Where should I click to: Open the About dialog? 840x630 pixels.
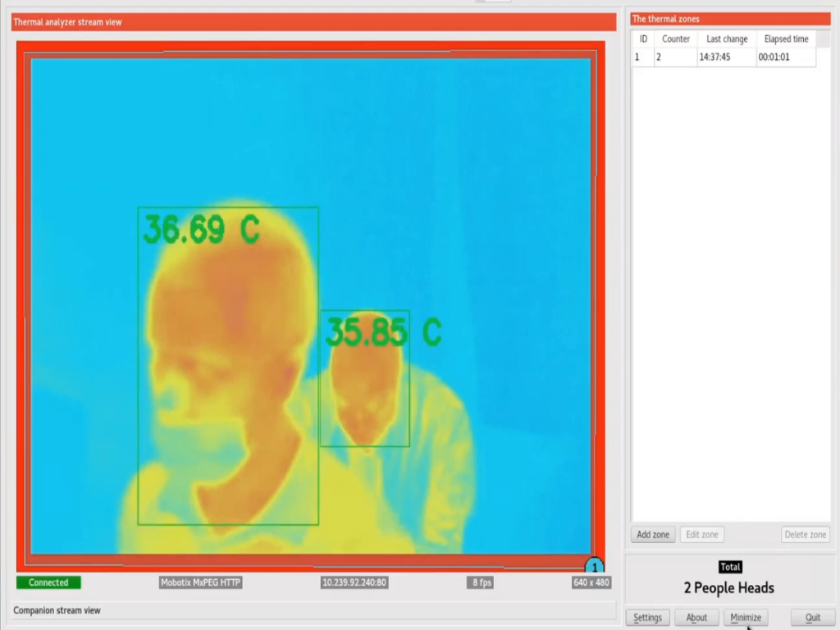click(x=696, y=618)
